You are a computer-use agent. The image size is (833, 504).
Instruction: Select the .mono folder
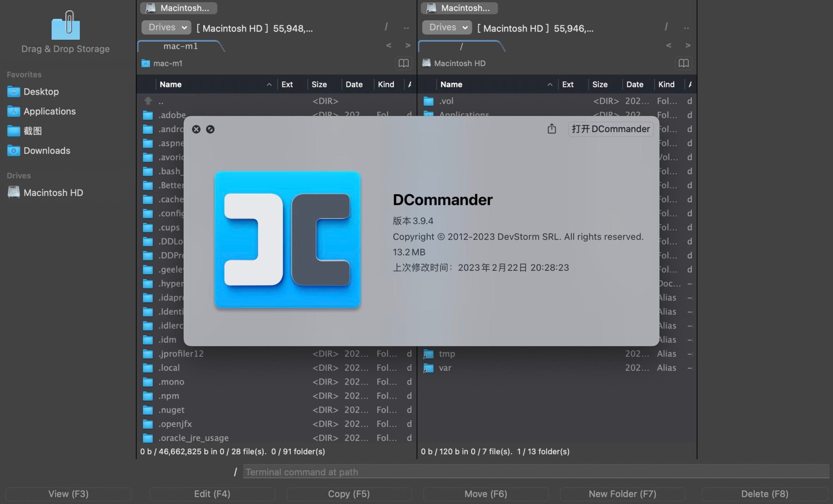point(277,382)
